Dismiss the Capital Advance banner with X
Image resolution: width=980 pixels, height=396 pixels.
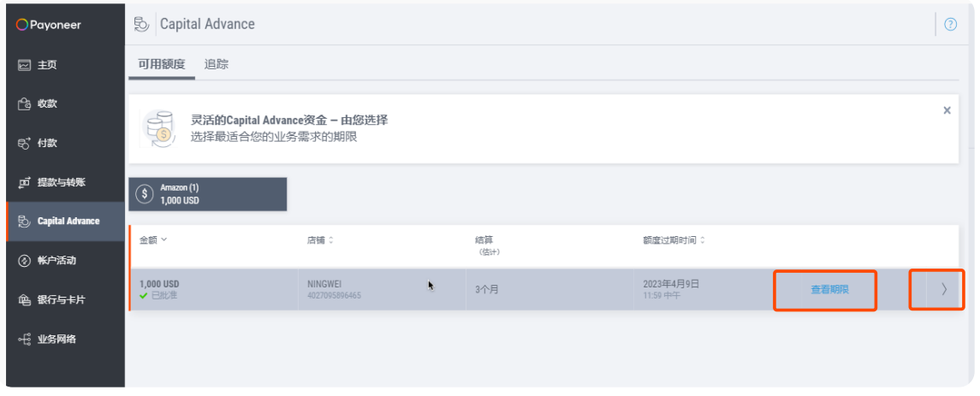[947, 110]
